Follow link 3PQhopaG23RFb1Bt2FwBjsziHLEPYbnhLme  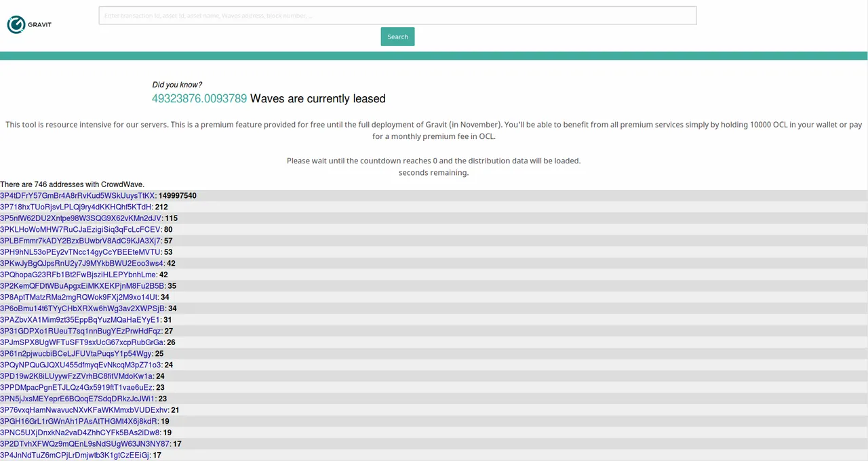pyautogui.click(x=78, y=275)
